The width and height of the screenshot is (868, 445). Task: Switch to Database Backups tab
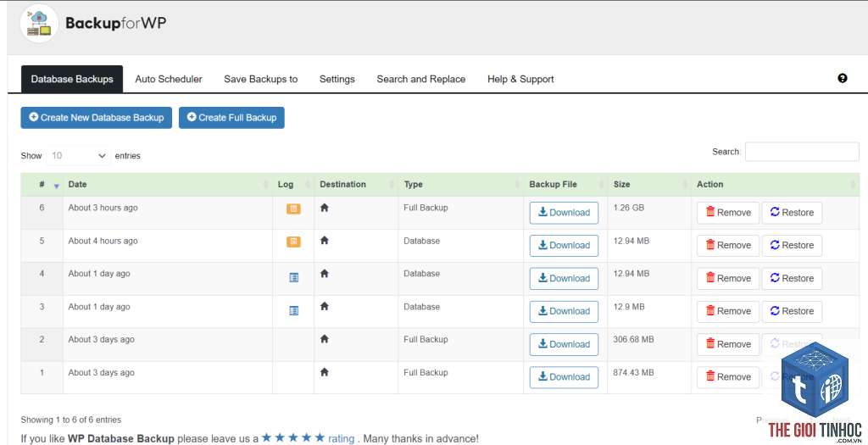point(72,79)
